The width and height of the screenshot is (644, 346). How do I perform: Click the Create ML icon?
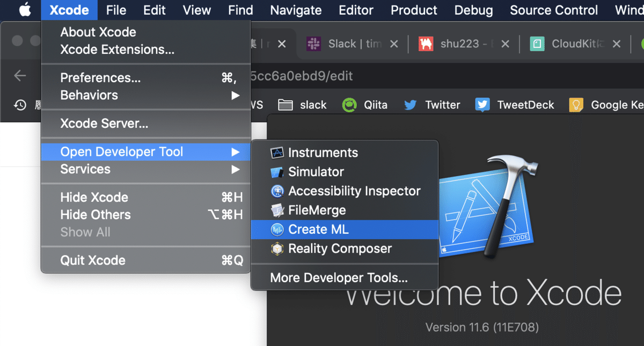click(x=277, y=230)
